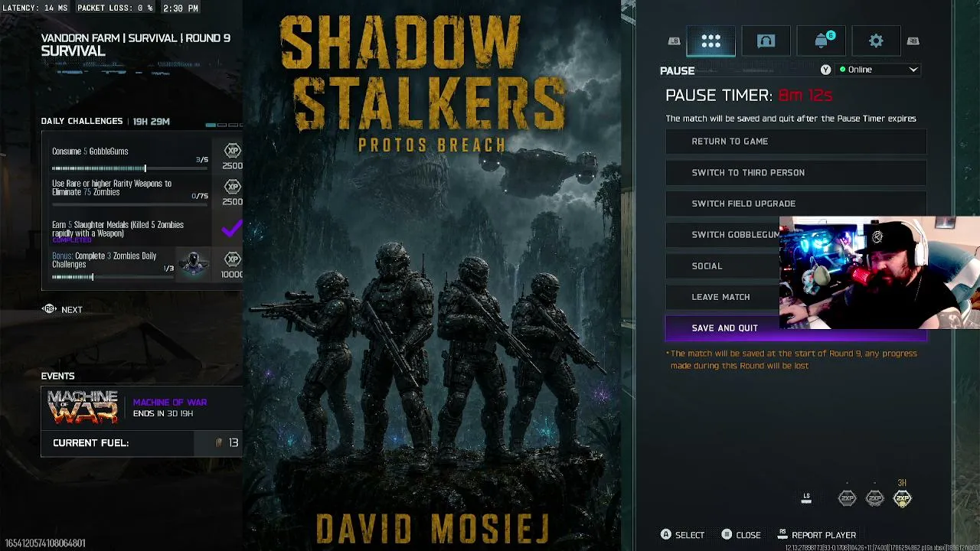Click the Select prompt label
Image resolution: width=980 pixels, height=551 pixels.
[690, 536]
